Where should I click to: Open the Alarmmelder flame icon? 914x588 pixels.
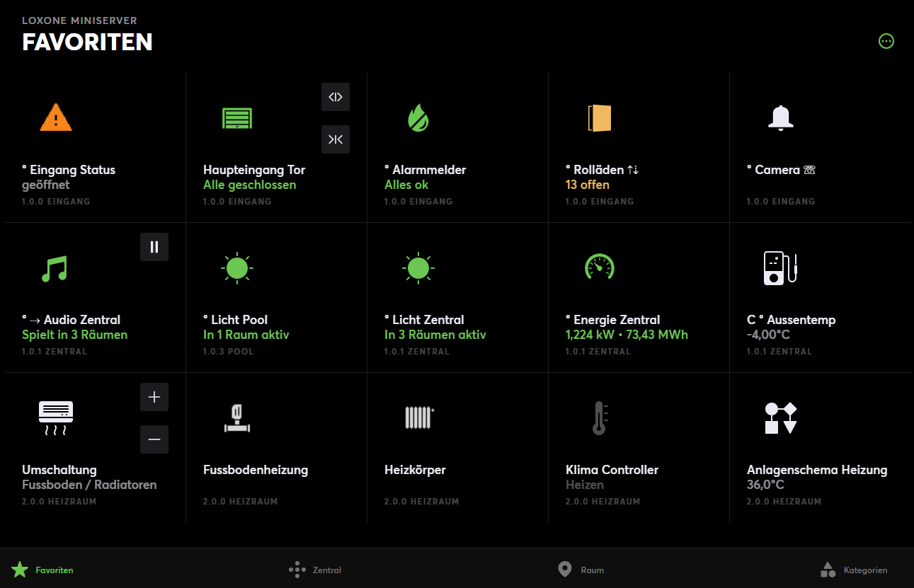pyautogui.click(x=418, y=118)
